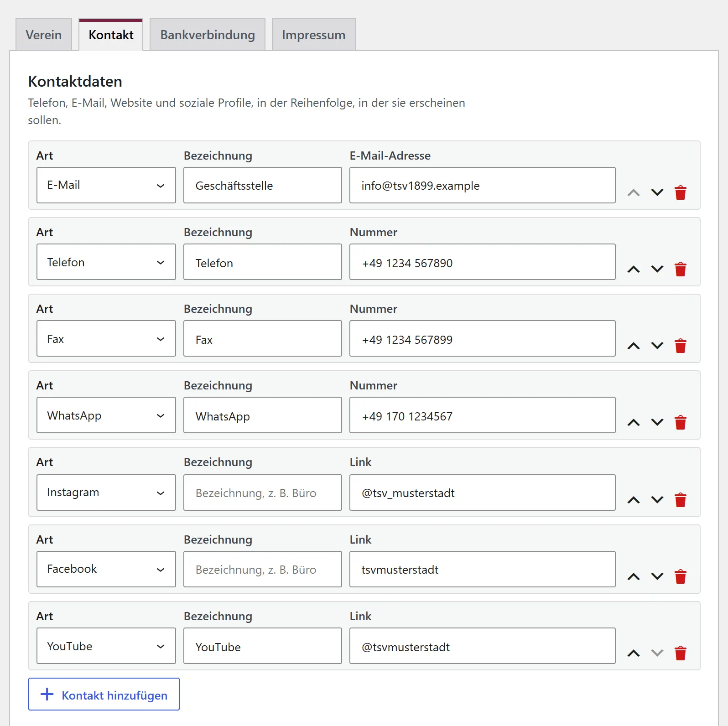This screenshot has width=728, height=726.
Task: Move the Facebook row up
Action: point(634,576)
